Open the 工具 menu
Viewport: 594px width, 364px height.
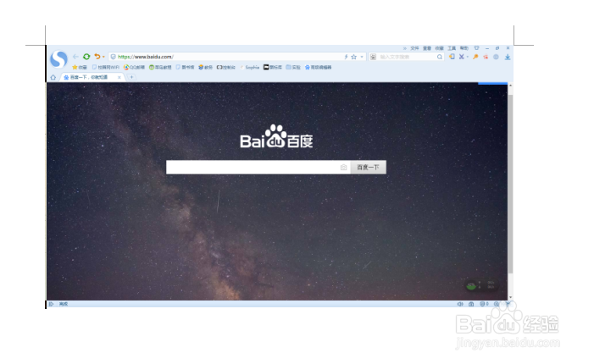(452, 48)
